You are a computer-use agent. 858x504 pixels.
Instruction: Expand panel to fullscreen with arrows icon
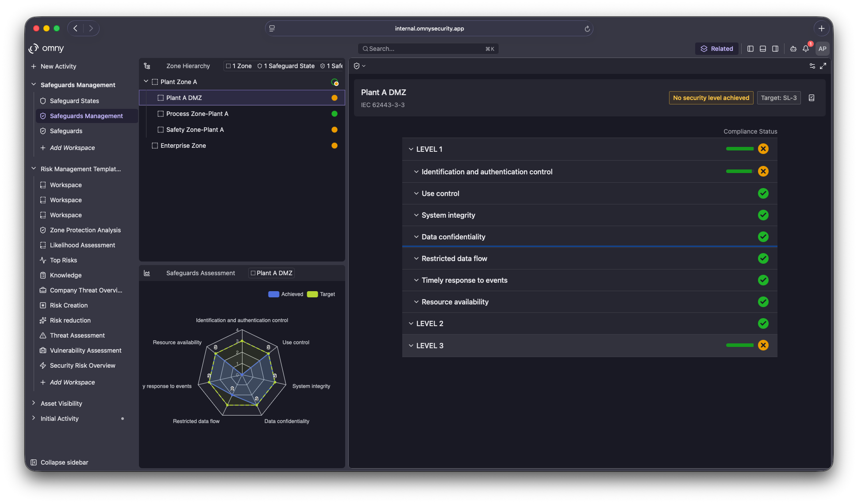point(823,66)
